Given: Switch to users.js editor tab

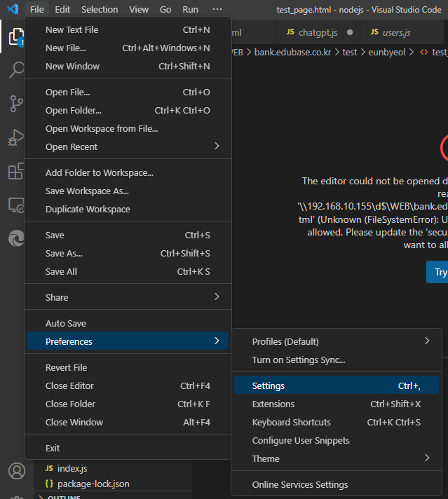Looking at the screenshot, I should 402,32.
